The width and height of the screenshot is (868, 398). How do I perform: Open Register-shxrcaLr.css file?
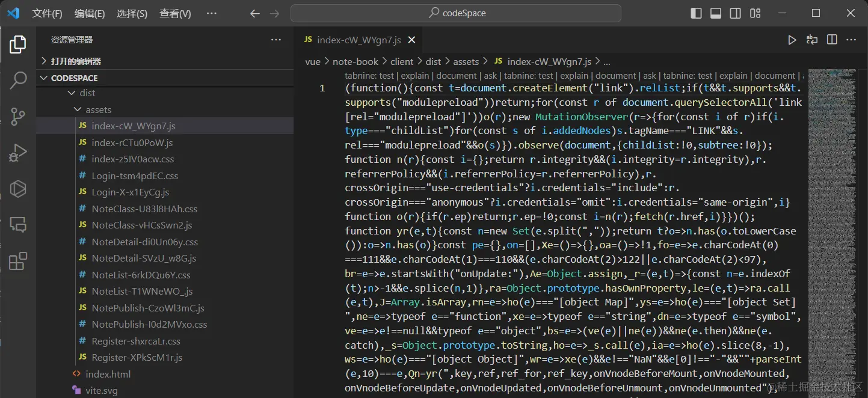[x=165, y=341]
